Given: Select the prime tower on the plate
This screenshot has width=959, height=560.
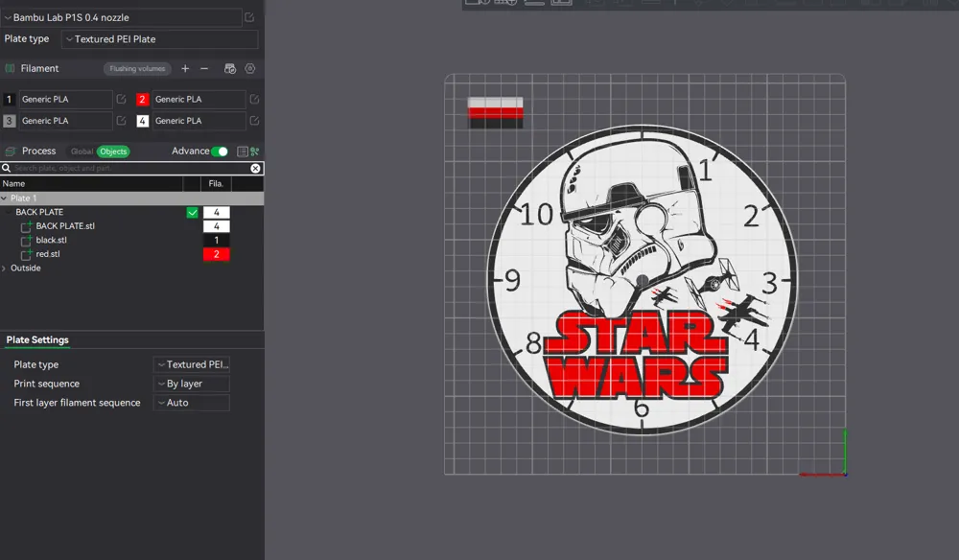Looking at the screenshot, I should click(x=496, y=112).
